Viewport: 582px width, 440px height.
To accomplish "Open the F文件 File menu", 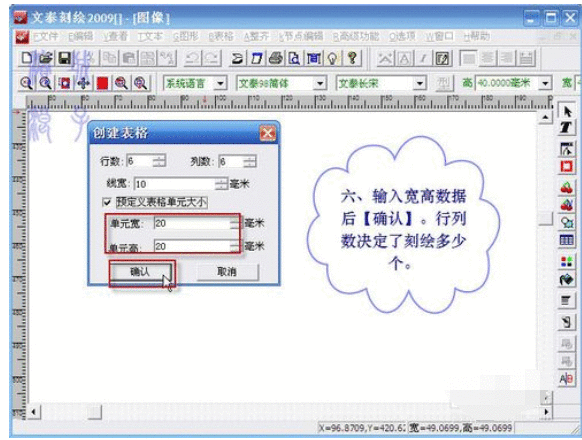I will coord(45,36).
